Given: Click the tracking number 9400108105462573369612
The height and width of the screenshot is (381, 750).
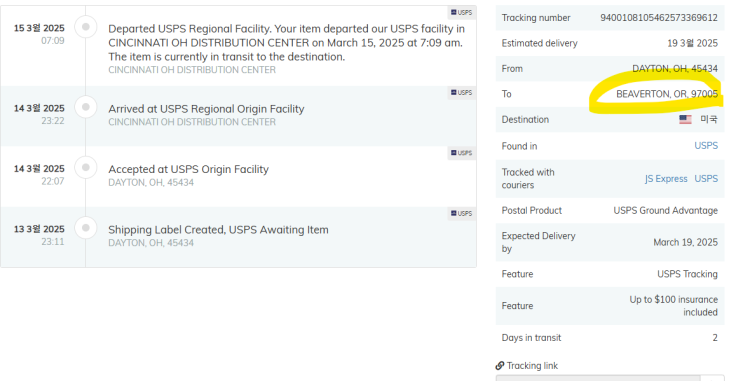Looking at the screenshot, I should tap(659, 18).
